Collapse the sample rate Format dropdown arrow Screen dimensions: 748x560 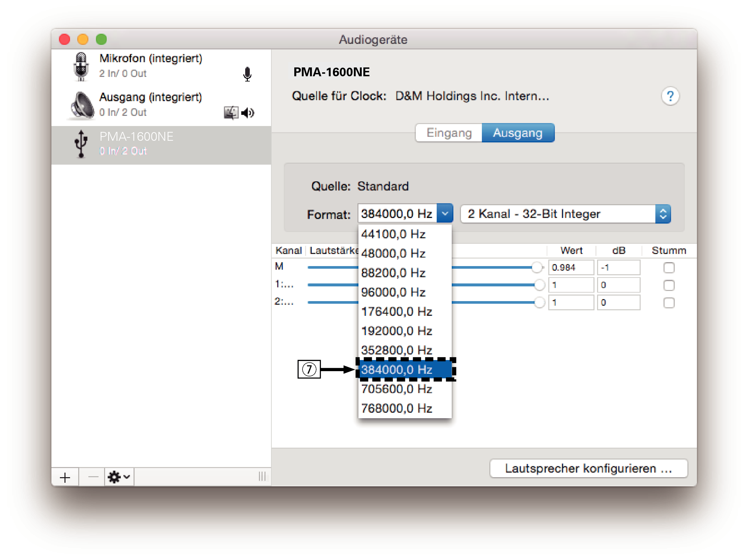pos(445,214)
